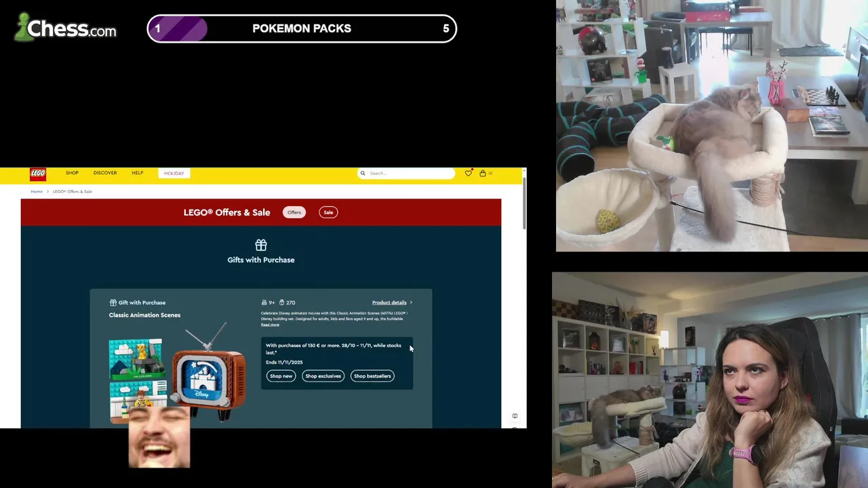Click the 'LEGO® Offers & Sale' banner title
Screen dimensions: 868x488
[227, 212]
